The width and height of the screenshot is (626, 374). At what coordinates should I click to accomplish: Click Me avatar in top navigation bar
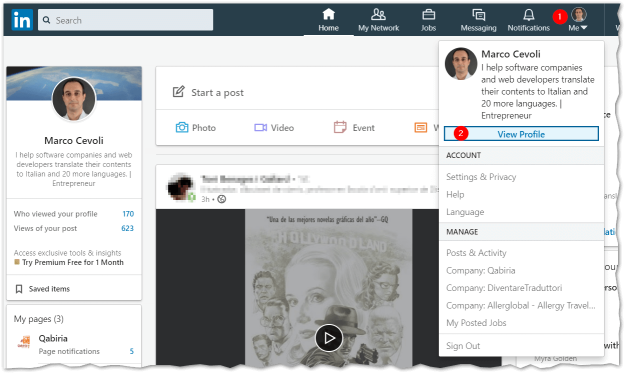(x=578, y=15)
